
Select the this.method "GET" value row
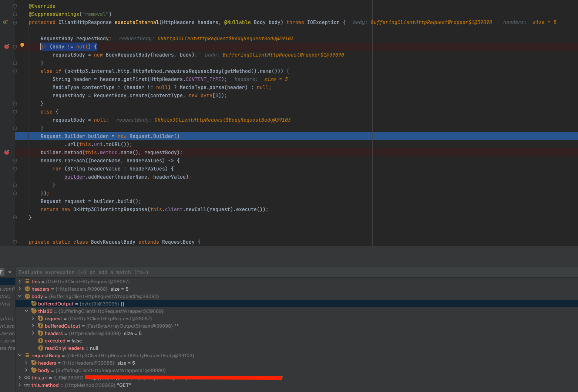point(296,385)
